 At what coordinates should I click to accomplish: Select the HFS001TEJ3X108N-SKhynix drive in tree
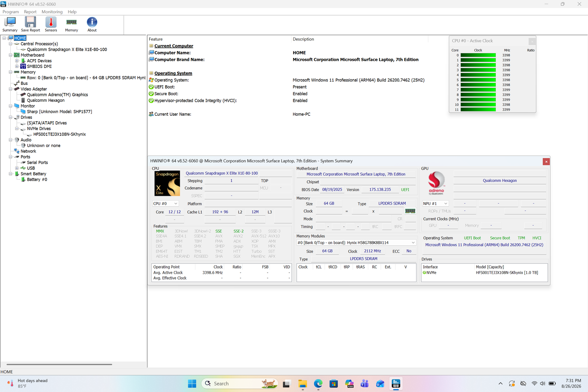(x=60, y=134)
